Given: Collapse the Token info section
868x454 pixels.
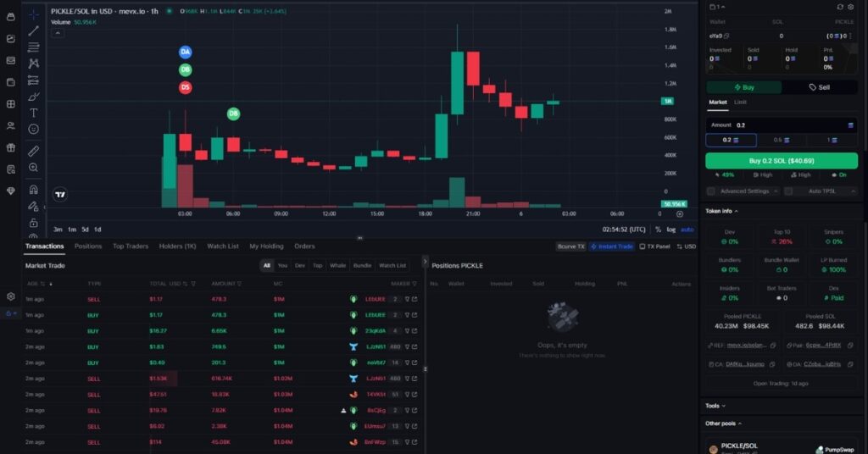Looking at the screenshot, I should 721,211.
